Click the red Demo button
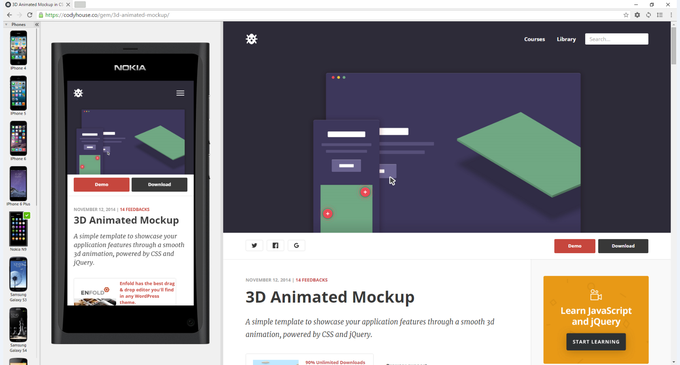 pos(575,246)
